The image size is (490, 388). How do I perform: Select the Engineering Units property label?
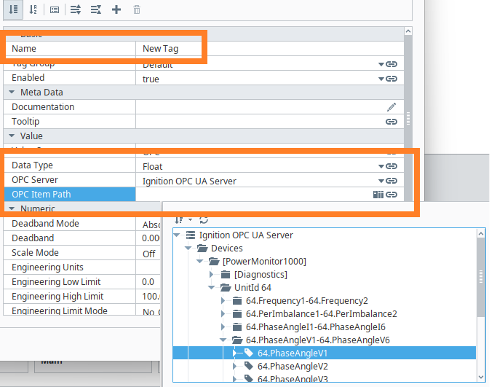[47, 267]
